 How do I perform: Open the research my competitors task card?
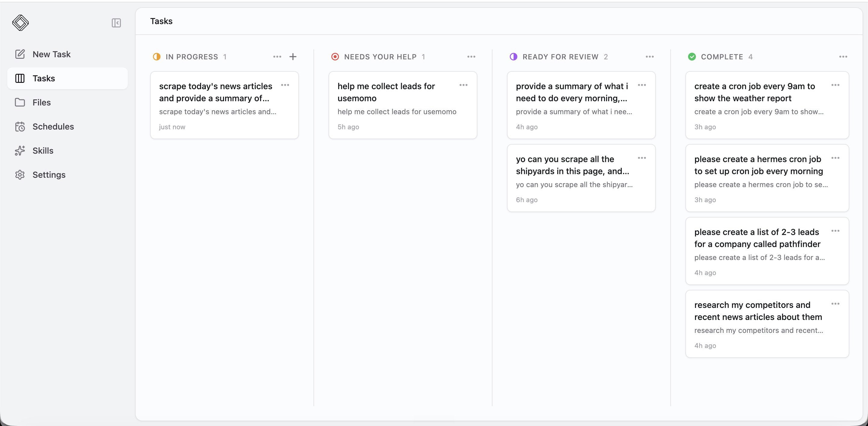[767, 324]
